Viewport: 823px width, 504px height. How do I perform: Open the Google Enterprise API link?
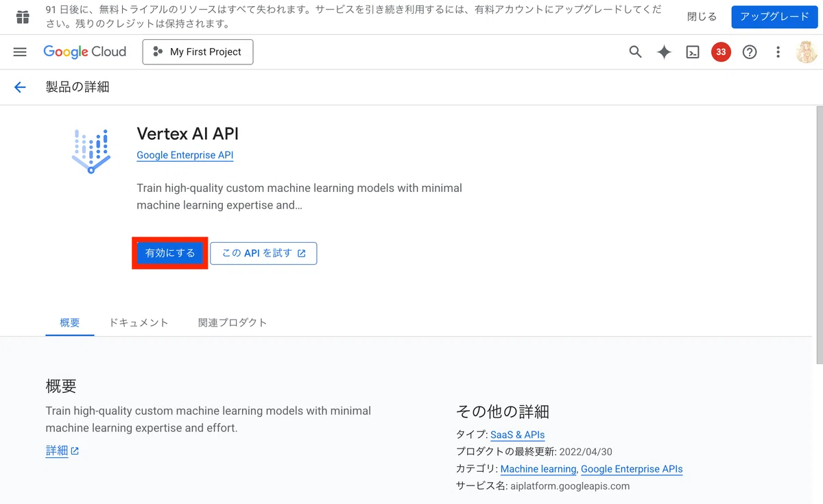click(x=185, y=155)
